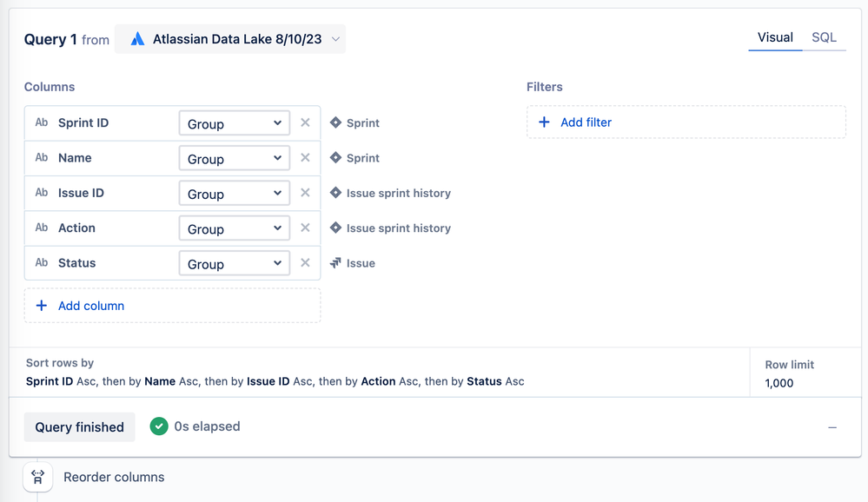Click the diamond icon next to Name's Sprint table
Screen dimensions: 868x502
click(x=335, y=158)
